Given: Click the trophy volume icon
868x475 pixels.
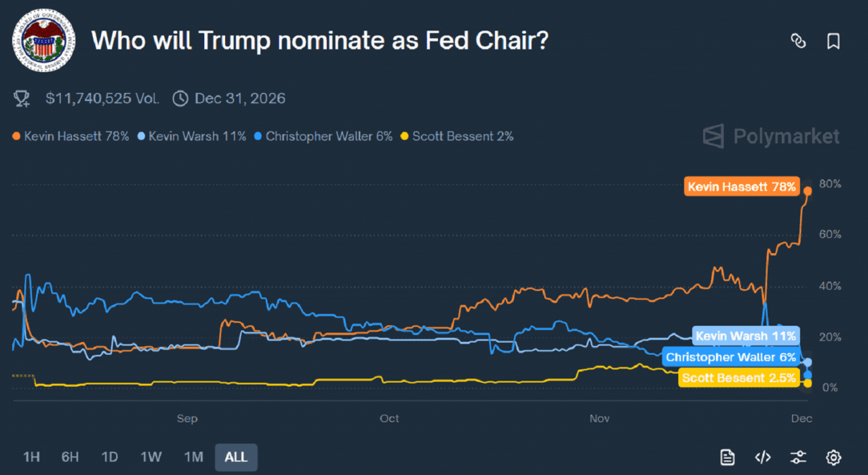Looking at the screenshot, I should [x=22, y=99].
